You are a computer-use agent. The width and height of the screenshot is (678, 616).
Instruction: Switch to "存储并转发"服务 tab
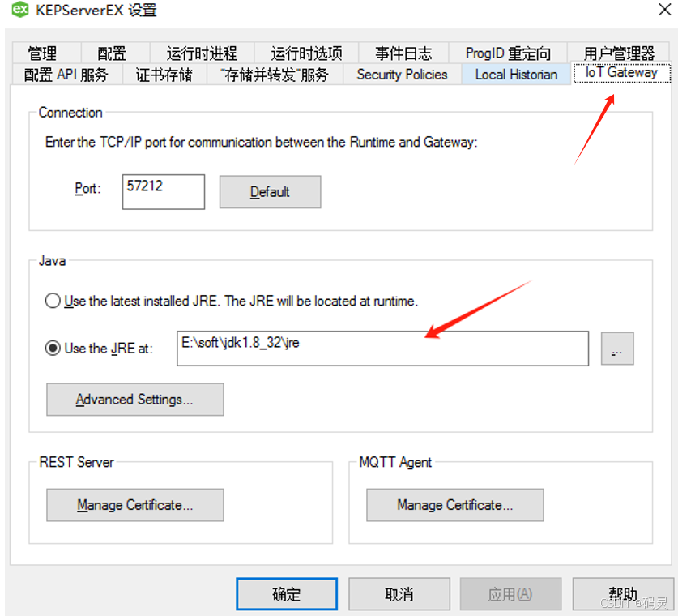click(x=275, y=75)
